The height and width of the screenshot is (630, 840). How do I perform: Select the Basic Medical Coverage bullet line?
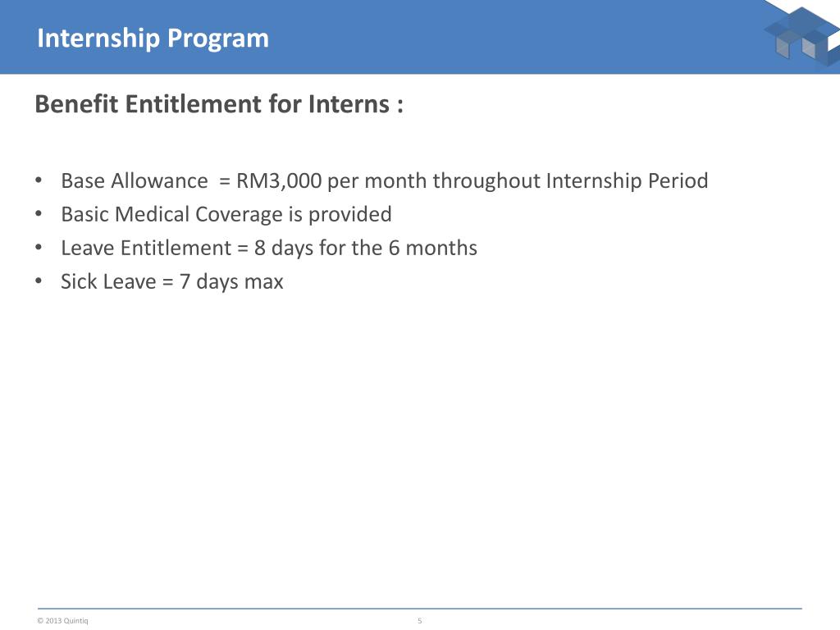pyautogui.click(x=226, y=214)
